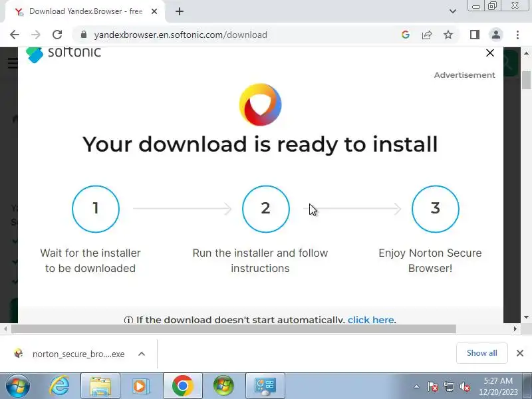532x399 pixels.
Task: Follow the 'click here' download link
Action: pos(370,319)
